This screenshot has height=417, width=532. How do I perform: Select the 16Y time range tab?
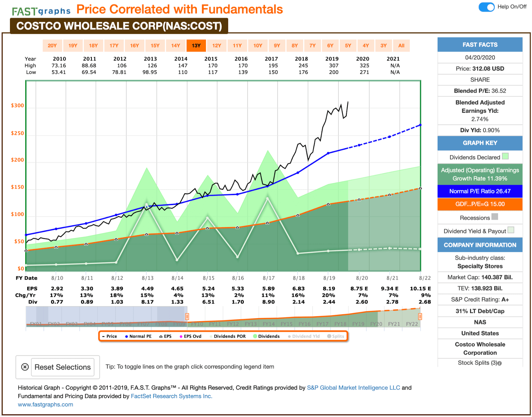(135, 46)
